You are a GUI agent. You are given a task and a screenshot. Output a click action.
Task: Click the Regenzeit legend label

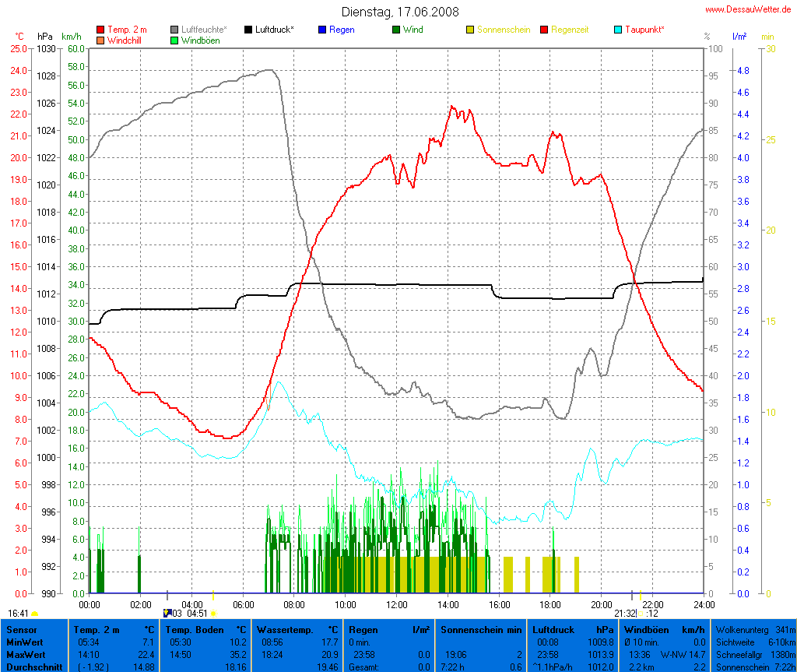coord(570,30)
